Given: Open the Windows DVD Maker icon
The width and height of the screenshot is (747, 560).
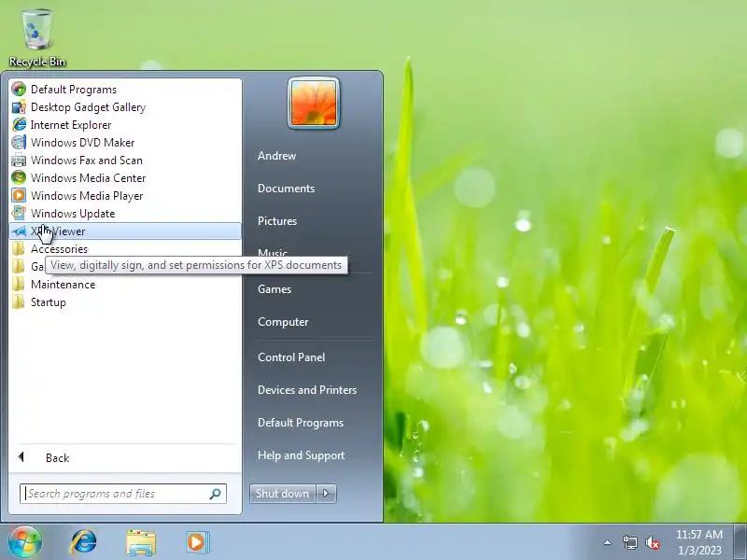Looking at the screenshot, I should [x=19, y=143].
